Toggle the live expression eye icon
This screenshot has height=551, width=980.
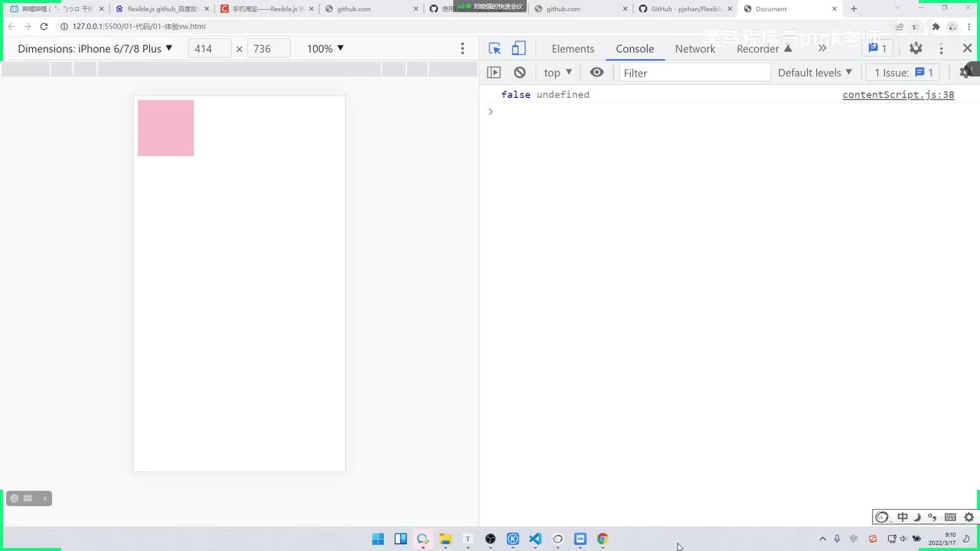pos(596,73)
